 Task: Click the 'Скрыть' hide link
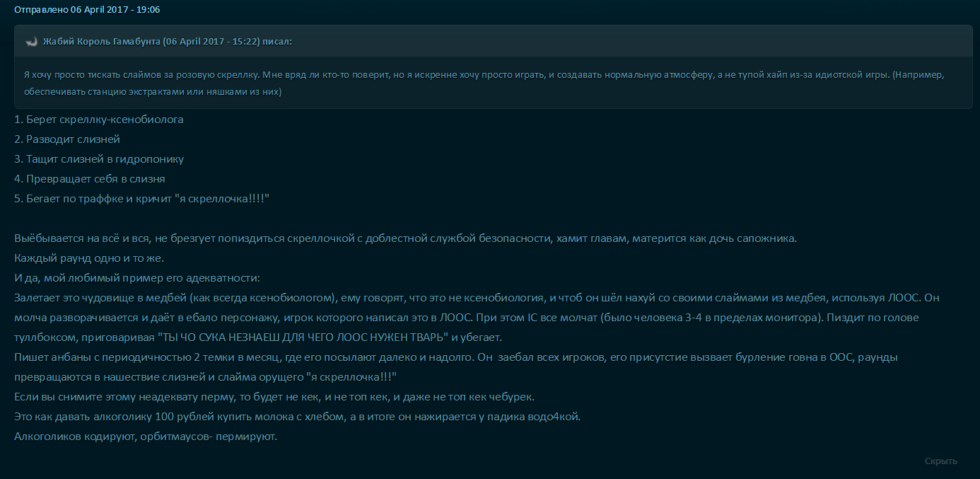[x=941, y=461]
